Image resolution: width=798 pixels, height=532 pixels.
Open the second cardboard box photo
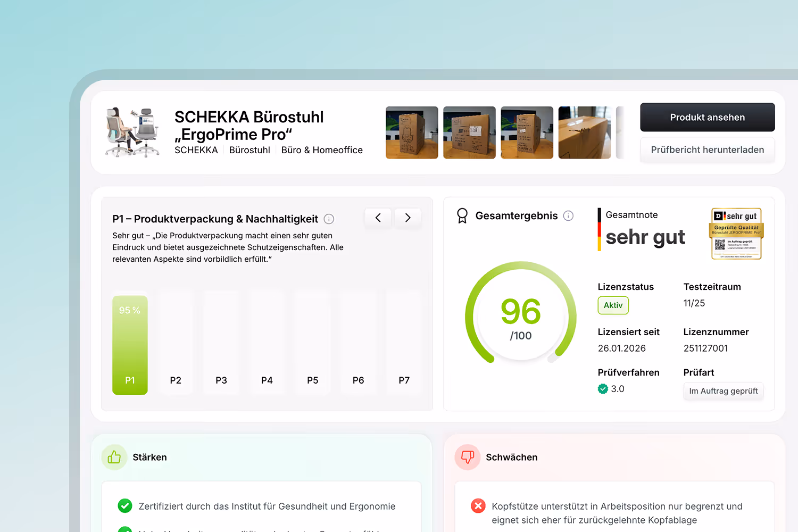(x=469, y=132)
